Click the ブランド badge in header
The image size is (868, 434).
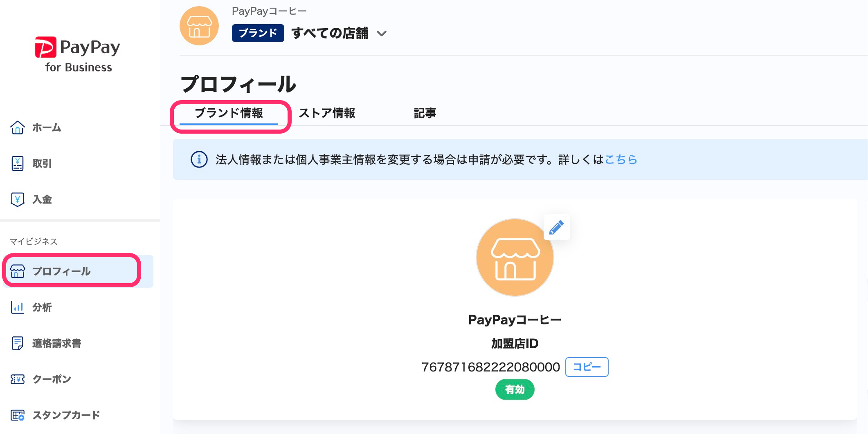[258, 33]
